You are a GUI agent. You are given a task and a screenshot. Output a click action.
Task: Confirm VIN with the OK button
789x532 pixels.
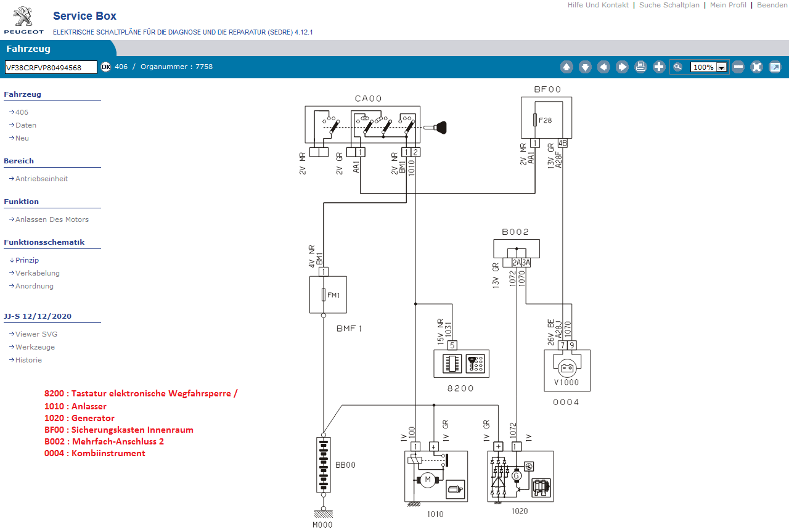[105, 67]
